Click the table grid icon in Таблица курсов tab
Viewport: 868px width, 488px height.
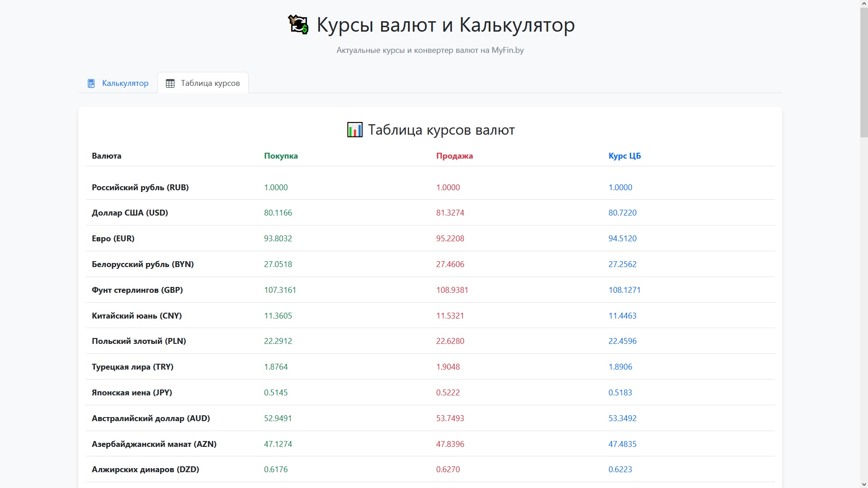click(x=170, y=83)
